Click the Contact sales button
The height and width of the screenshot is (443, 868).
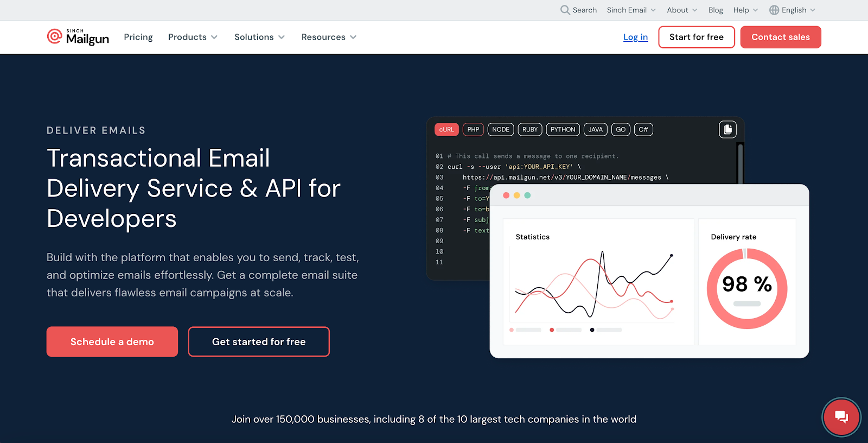781,37
